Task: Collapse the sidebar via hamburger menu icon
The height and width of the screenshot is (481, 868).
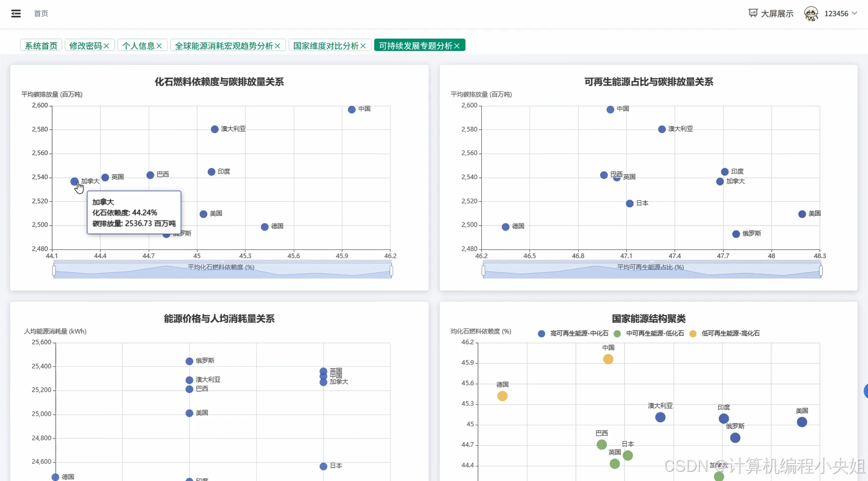Action: coord(16,14)
